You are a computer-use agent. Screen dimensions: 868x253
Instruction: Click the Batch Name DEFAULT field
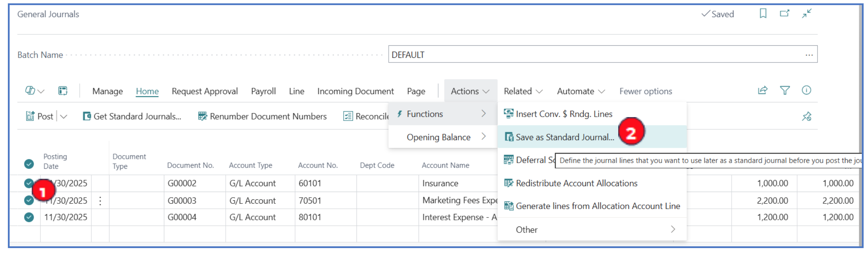(593, 55)
